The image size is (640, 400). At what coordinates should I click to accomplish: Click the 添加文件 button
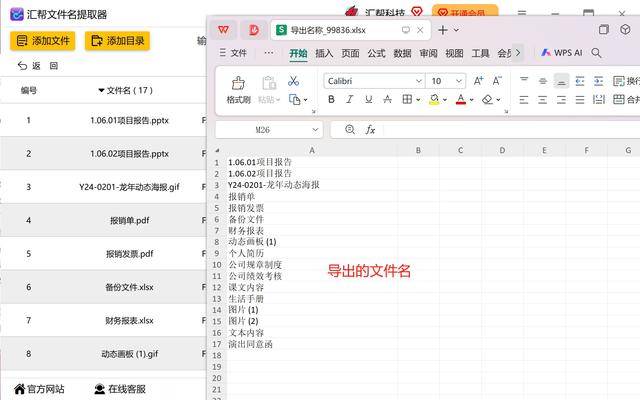[43, 41]
